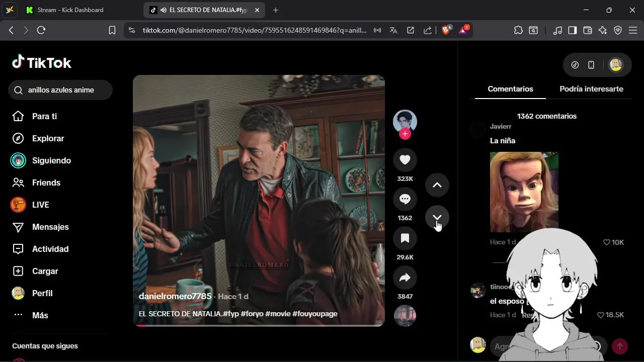Go back in browser

[x=11, y=30]
